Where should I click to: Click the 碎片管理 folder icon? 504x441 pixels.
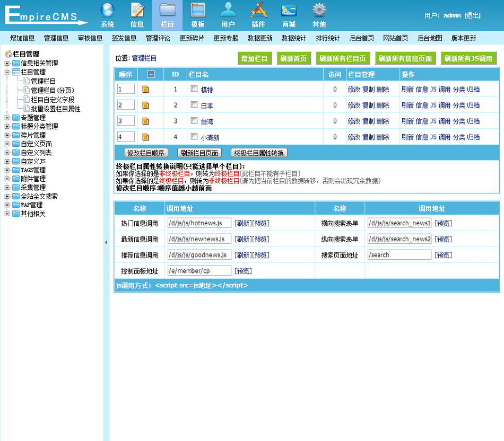pyautogui.click(x=16, y=135)
